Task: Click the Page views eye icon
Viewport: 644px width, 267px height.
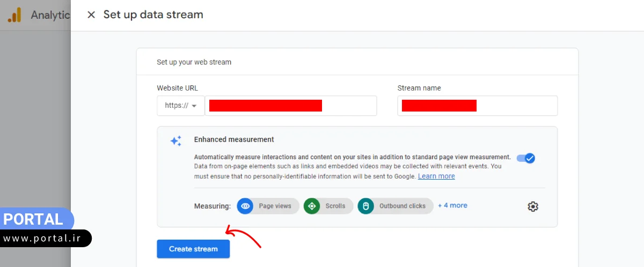Action: click(245, 206)
